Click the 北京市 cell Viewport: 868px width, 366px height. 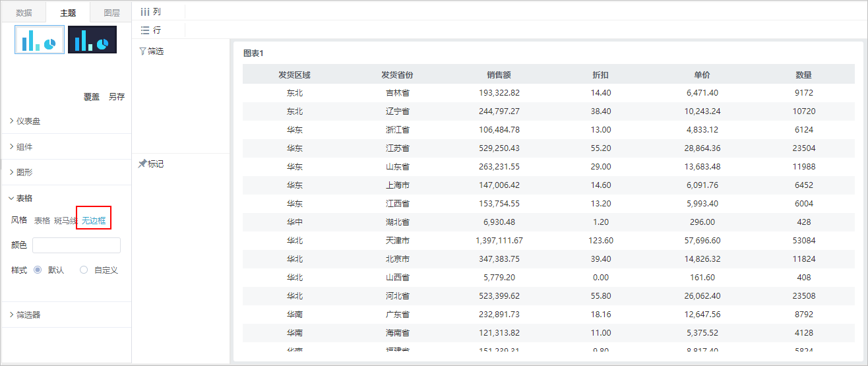pyautogui.click(x=398, y=259)
